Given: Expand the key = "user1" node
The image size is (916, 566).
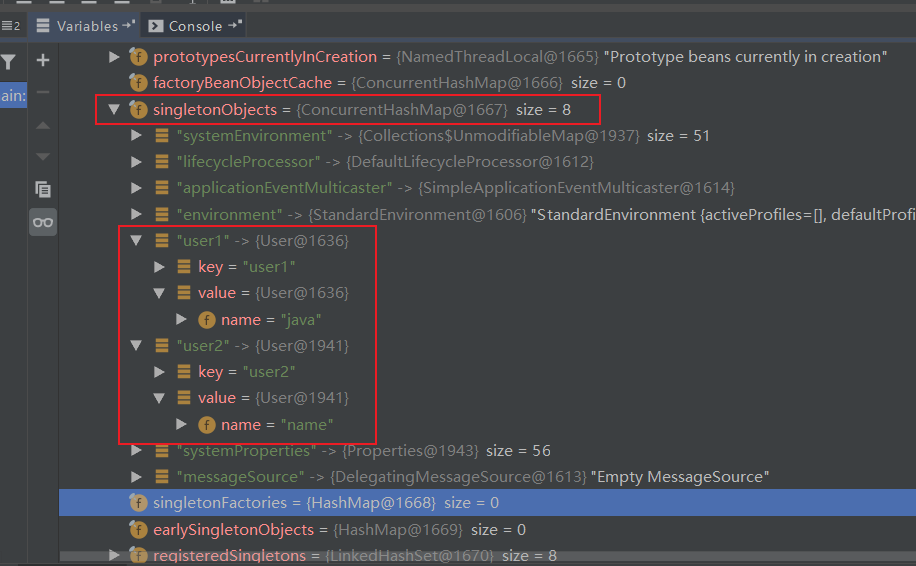Looking at the screenshot, I should point(159,267).
